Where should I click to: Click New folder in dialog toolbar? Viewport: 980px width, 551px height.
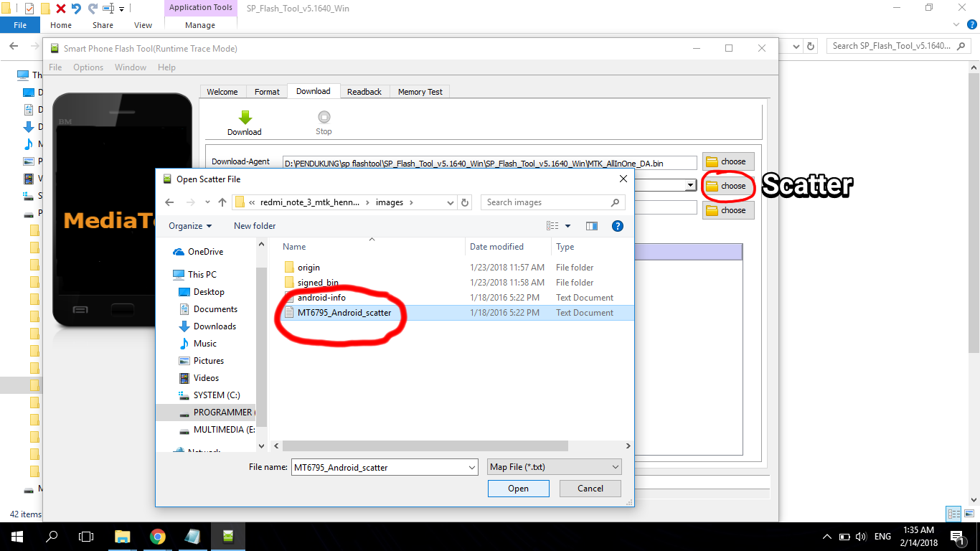255,226
